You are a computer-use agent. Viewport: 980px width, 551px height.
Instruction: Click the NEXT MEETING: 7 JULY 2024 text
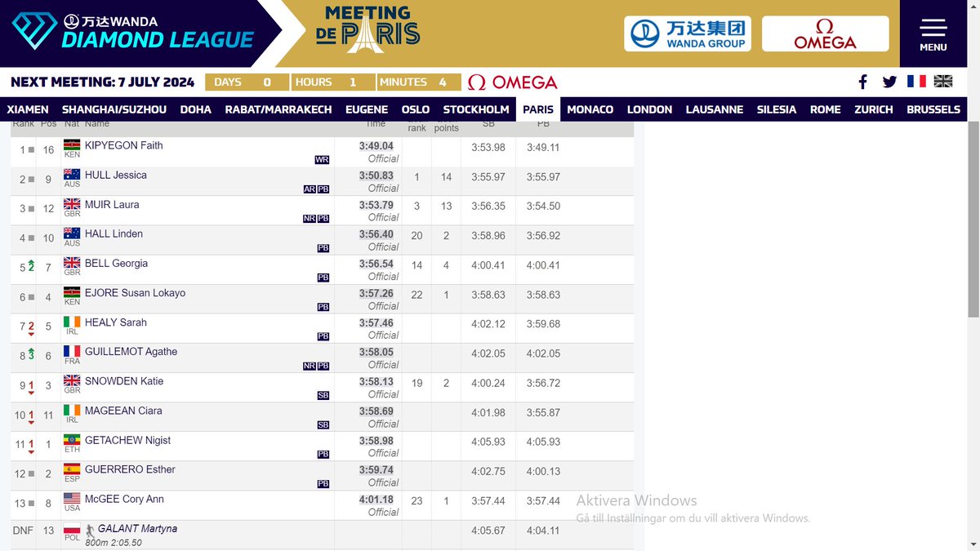point(103,82)
